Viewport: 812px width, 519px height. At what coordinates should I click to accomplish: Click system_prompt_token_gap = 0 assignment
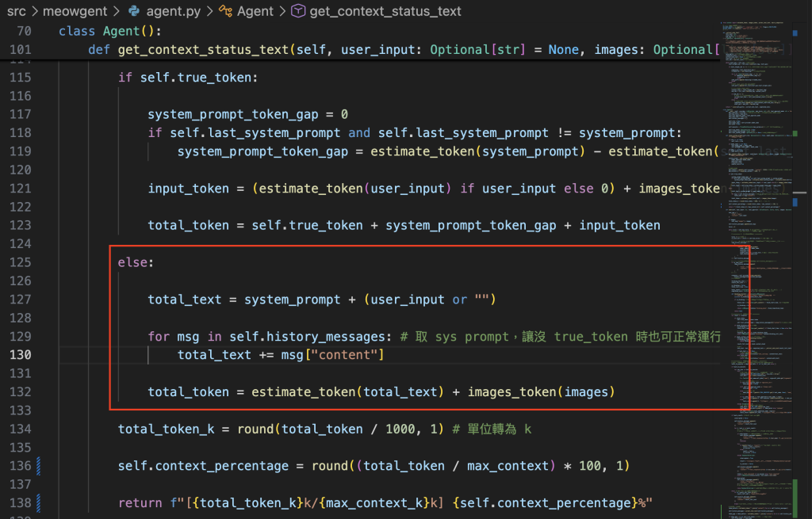(x=247, y=114)
